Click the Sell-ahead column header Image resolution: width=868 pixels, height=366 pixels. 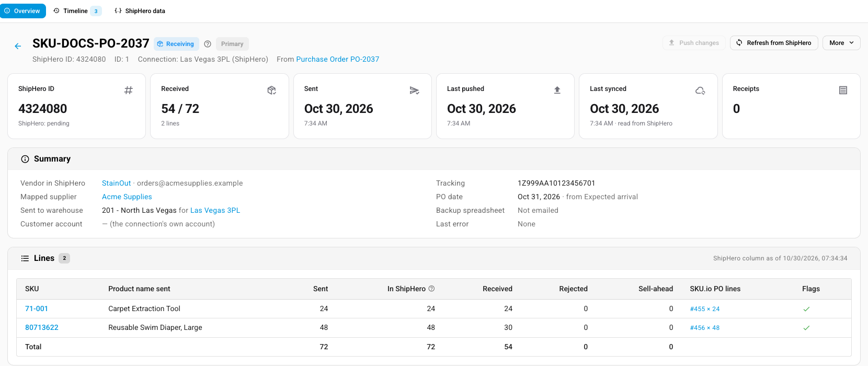pyautogui.click(x=656, y=289)
